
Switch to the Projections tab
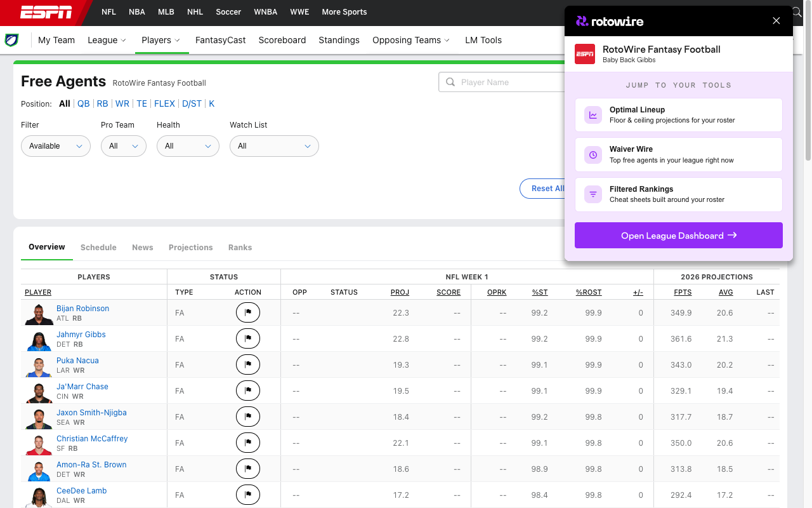[x=191, y=248]
